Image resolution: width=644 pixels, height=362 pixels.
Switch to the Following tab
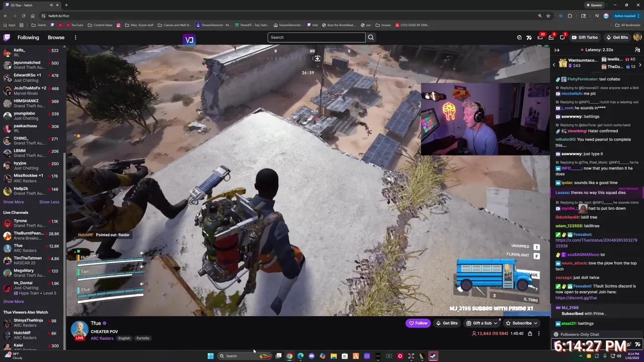point(28,37)
